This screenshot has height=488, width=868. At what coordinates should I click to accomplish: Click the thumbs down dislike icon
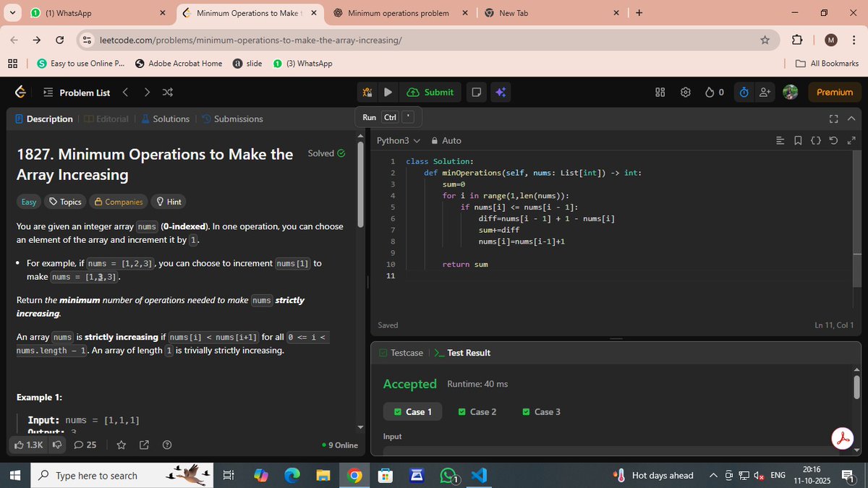coord(57,445)
